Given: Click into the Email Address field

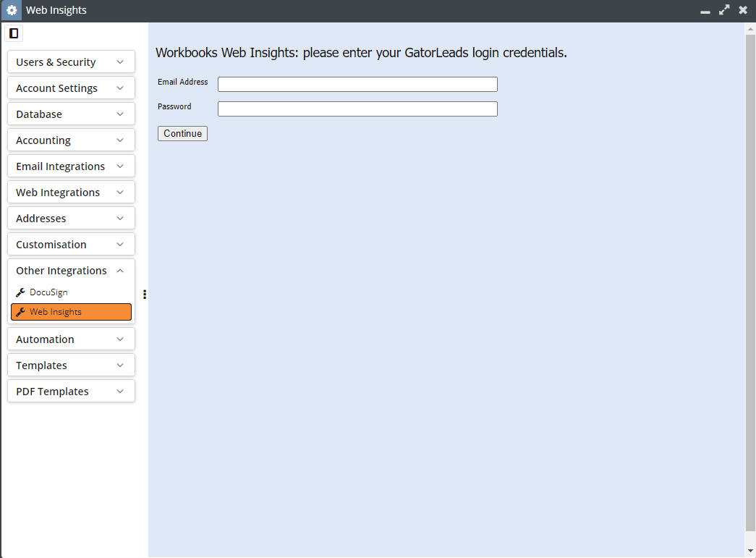Looking at the screenshot, I should point(357,85).
